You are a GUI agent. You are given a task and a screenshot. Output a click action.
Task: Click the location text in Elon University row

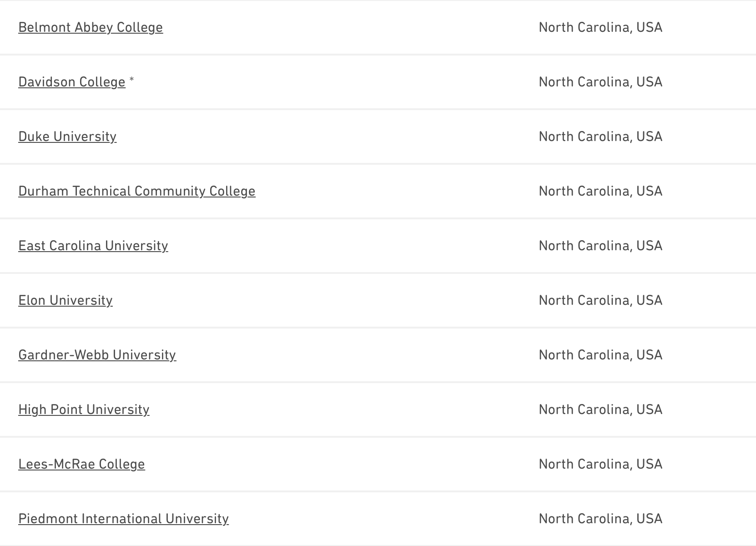[x=600, y=300]
